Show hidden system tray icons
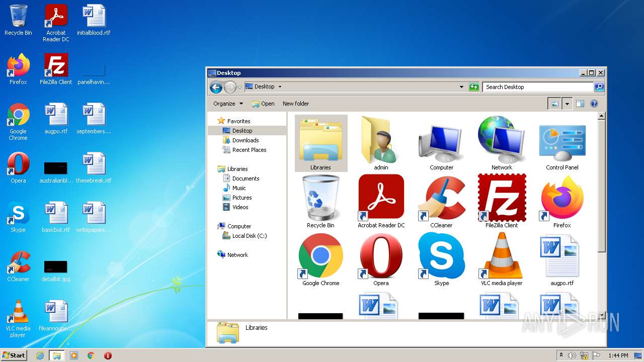This screenshot has height=362, width=644. (x=561, y=355)
